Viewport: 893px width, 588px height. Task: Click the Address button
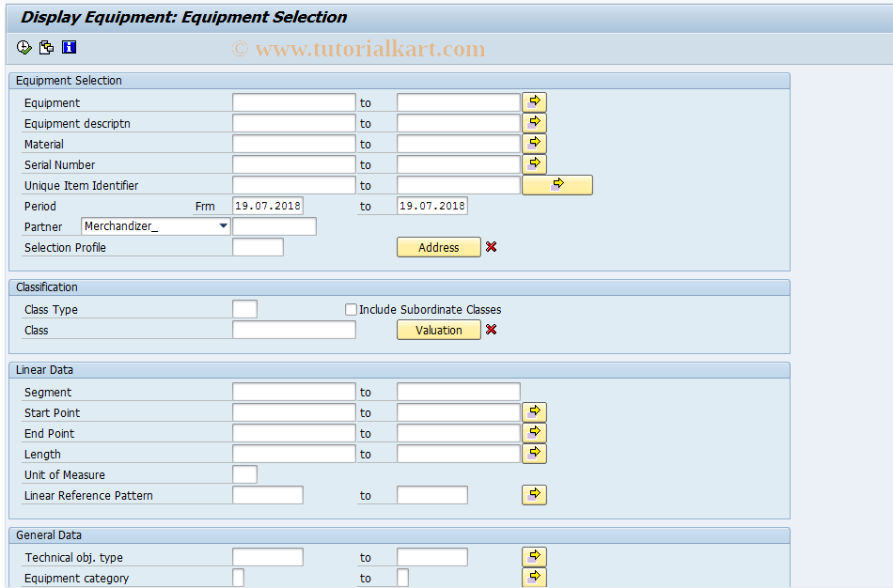(439, 247)
